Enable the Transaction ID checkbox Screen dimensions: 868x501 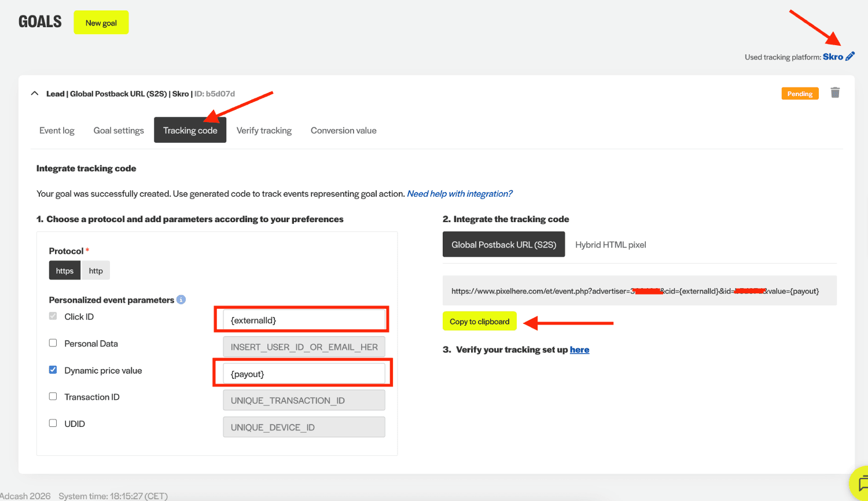click(x=53, y=396)
